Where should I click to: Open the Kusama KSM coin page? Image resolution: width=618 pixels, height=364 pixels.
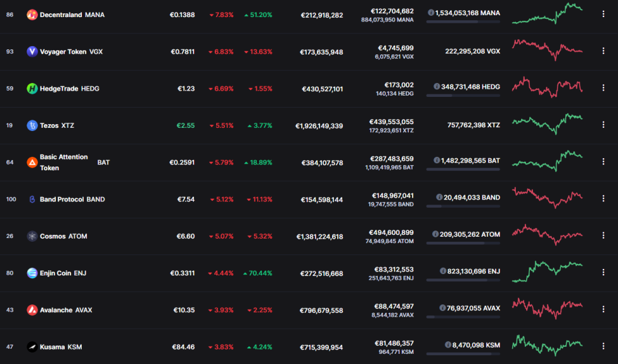click(61, 347)
